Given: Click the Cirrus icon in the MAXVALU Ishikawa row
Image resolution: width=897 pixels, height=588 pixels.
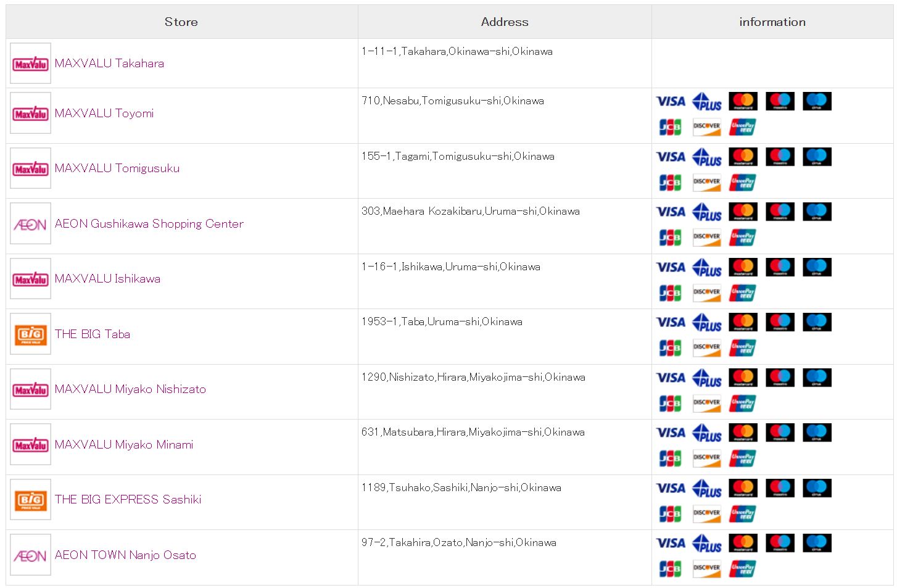Looking at the screenshot, I should 817,267.
